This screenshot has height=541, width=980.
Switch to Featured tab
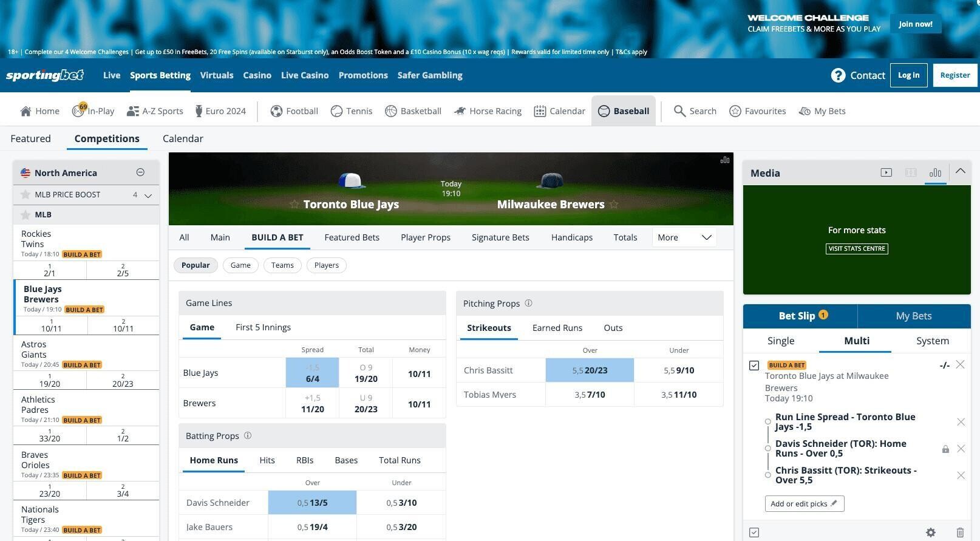30,138
